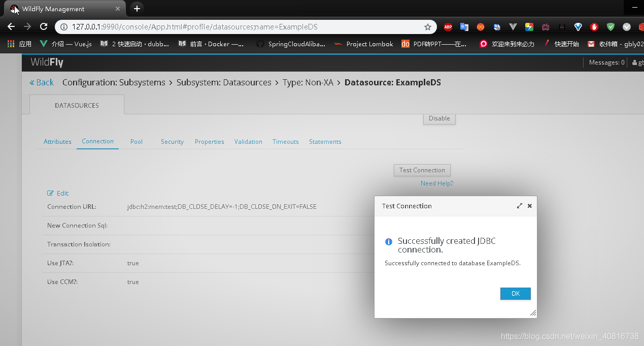Click the colorful lightning bolt extension icon
The height and width of the screenshot is (346, 644).
529,27
